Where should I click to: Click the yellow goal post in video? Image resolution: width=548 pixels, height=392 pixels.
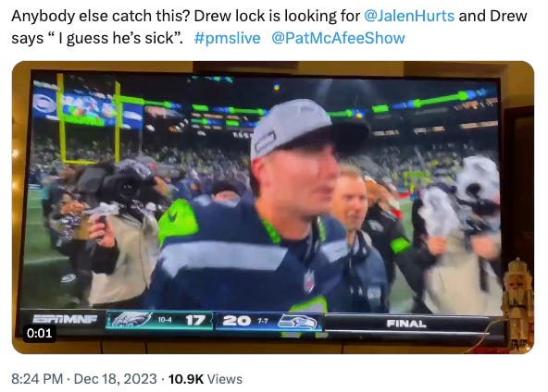pyautogui.click(x=89, y=120)
